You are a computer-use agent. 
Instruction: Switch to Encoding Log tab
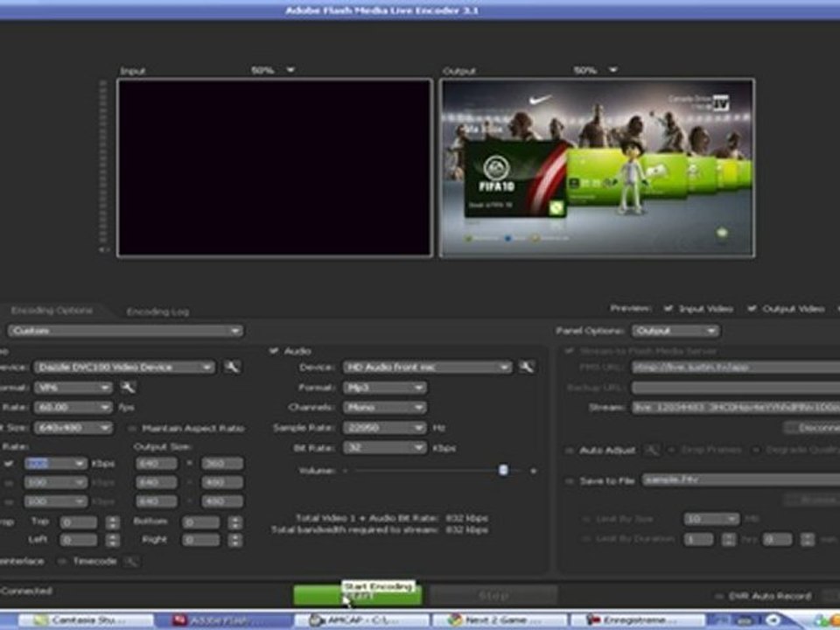coord(157,311)
